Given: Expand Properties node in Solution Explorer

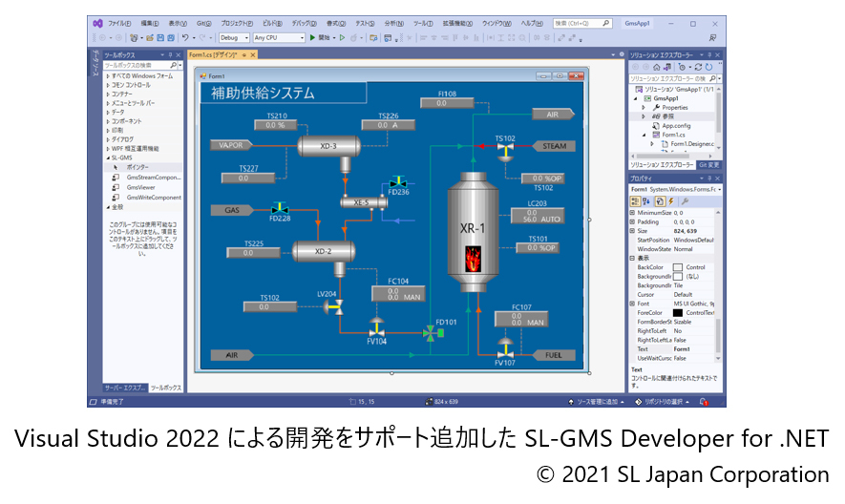Looking at the screenshot, I should click(x=644, y=108).
